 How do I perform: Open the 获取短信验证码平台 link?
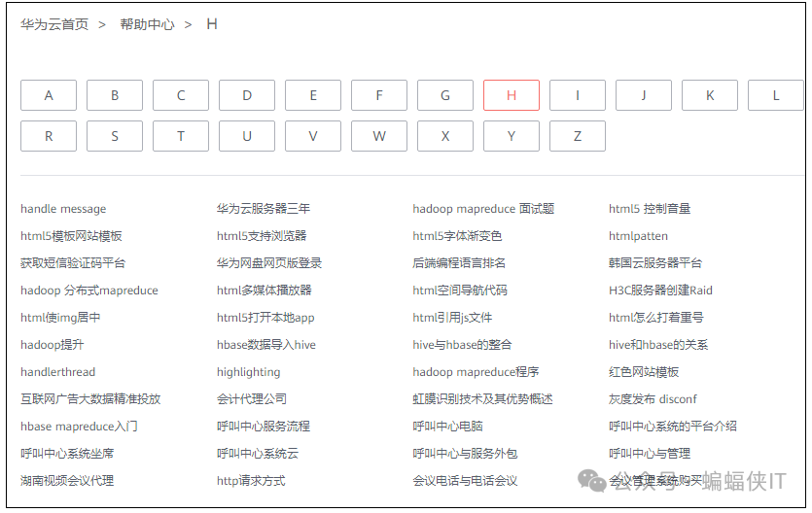(x=73, y=263)
